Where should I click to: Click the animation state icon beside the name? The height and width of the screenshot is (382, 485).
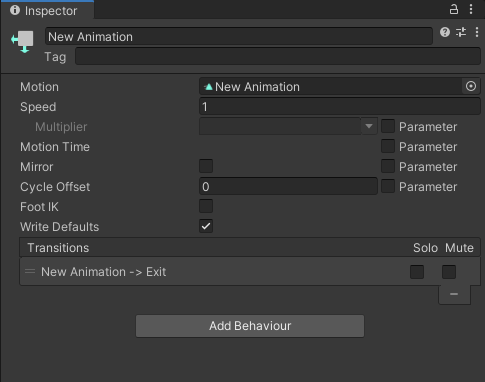coord(22,42)
